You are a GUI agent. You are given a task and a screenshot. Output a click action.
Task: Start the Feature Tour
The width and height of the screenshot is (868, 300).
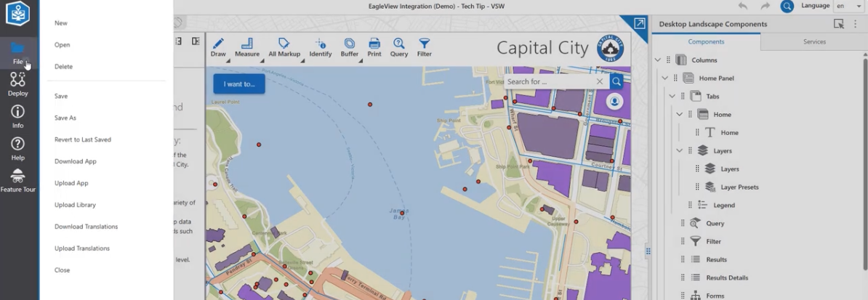pos(17,180)
